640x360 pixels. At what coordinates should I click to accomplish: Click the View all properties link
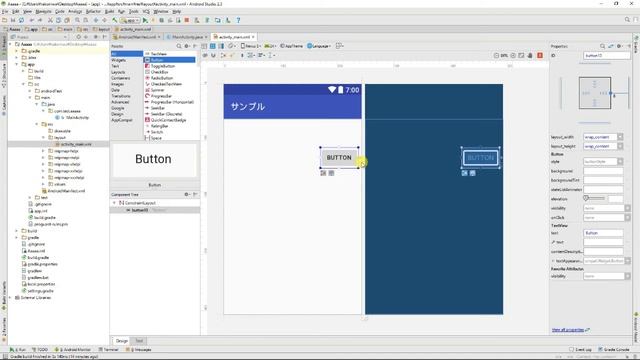click(x=568, y=330)
